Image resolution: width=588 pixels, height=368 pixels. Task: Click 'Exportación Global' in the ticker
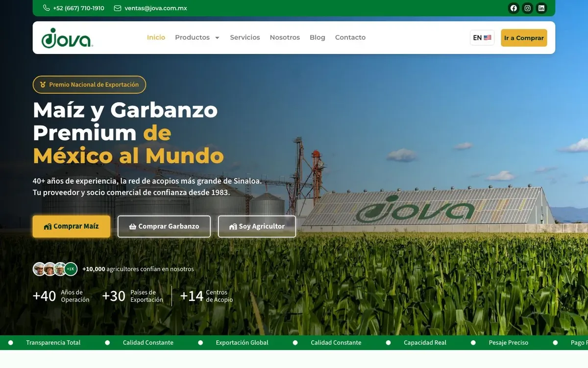coord(242,342)
